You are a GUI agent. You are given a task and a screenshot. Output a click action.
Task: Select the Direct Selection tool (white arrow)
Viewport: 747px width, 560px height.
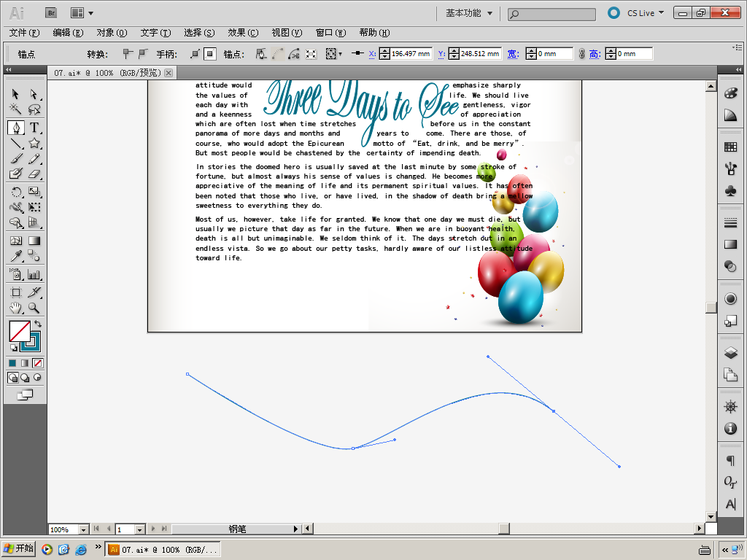[x=34, y=94]
